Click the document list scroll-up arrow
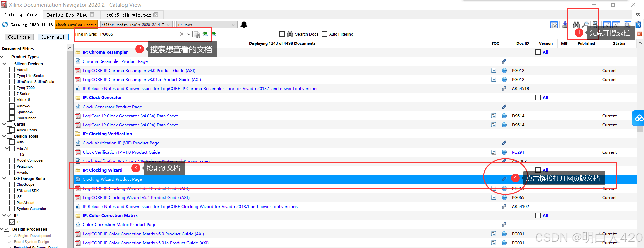The height and width of the screenshot is (248, 644). pyautogui.click(x=640, y=43)
